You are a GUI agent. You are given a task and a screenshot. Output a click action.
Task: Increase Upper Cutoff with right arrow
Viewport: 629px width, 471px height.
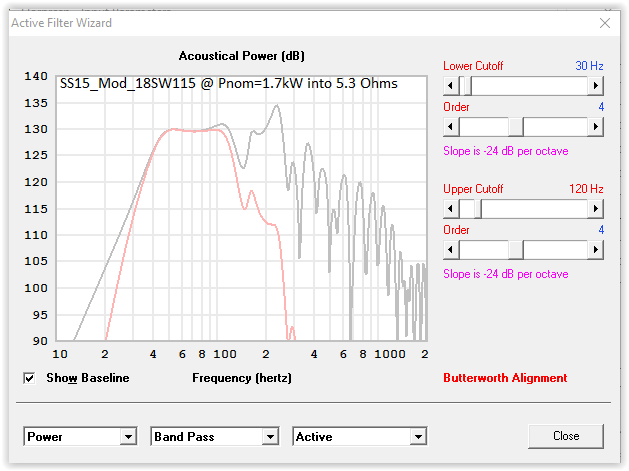[x=595, y=209]
